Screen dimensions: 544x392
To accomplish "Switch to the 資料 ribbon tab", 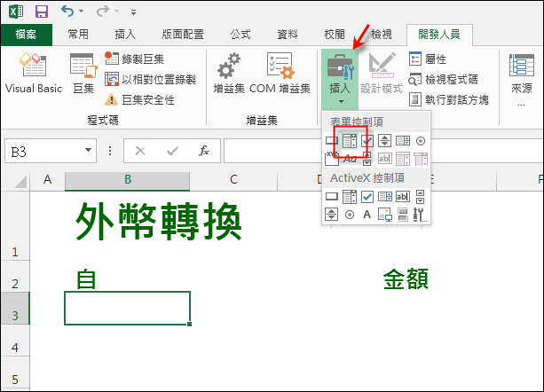I will tap(288, 35).
